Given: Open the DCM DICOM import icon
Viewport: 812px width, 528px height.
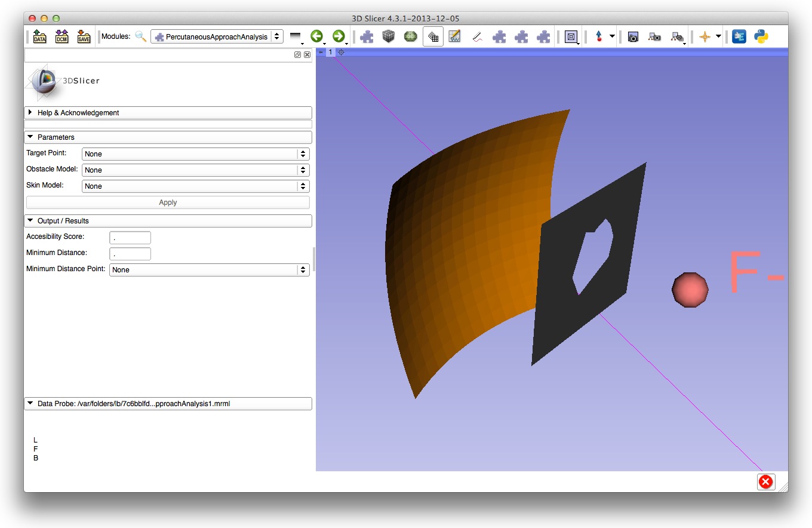Looking at the screenshot, I should [x=61, y=37].
